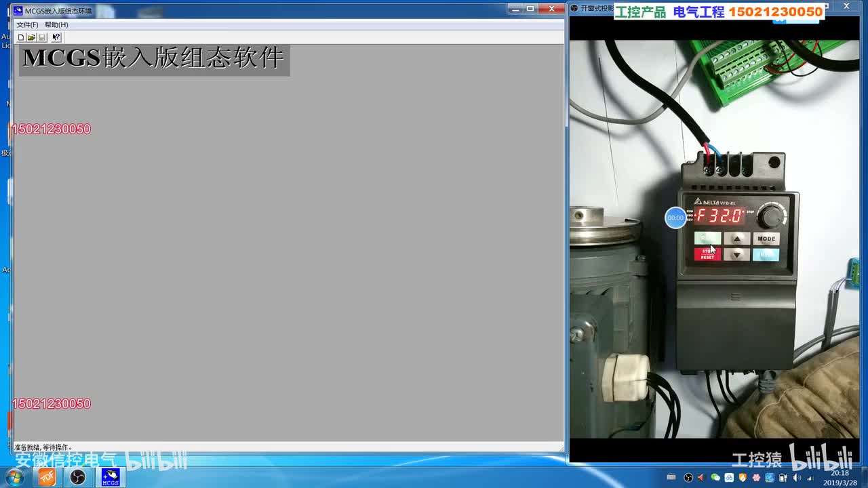Open the 帮助(H) menu in MCGS
Image resolution: width=868 pixels, height=488 pixels.
pyautogui.click(x=56, y=24)
